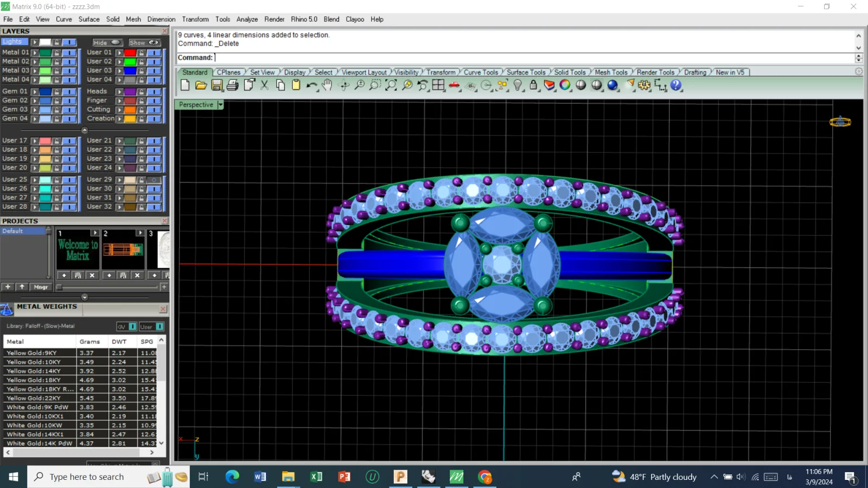Select the Pan hand tool

click(x=327, y=85)
